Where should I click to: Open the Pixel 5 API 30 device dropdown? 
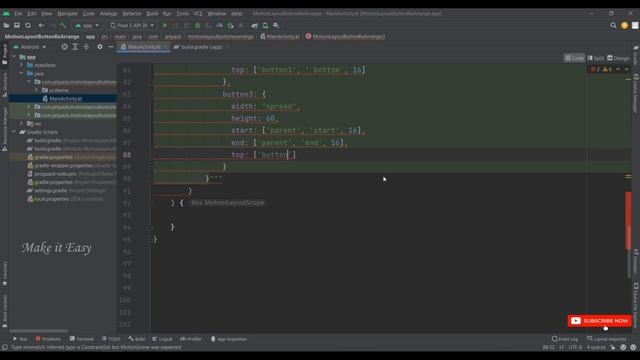pyautogui.click(x=132, y=25)
